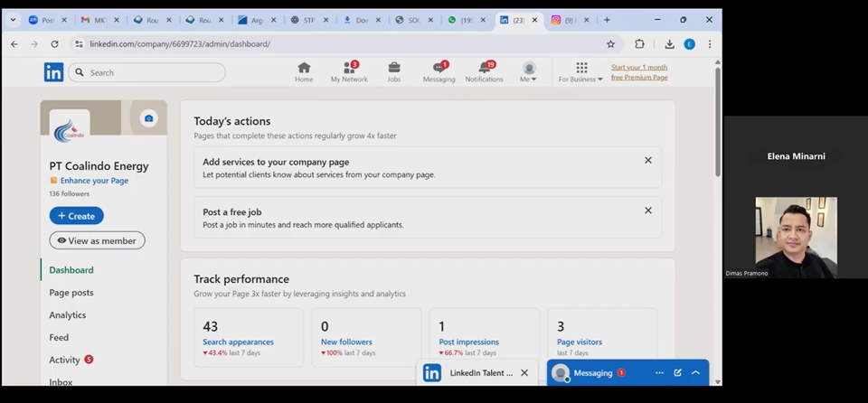Click the View as member button
The height and width of the screenshot is (403, 868).
pos(98,240)
